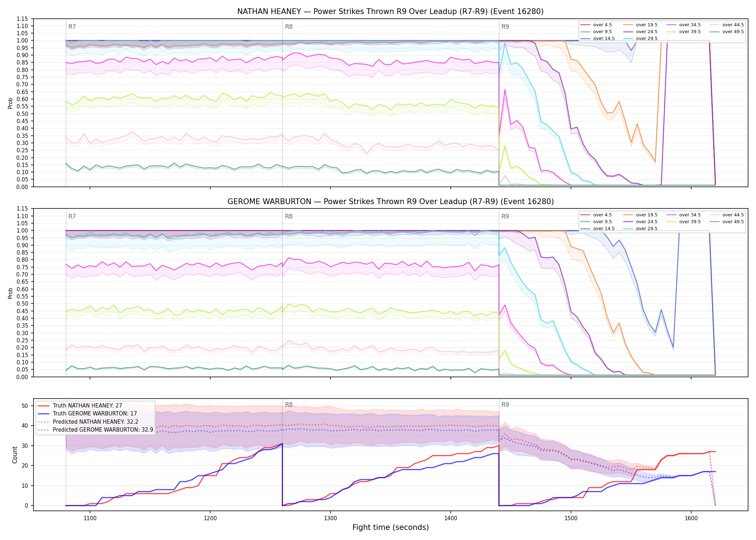756x540 pixels.
Task: Click the 10 tick on the Count axis
Action: click(25, 486)
